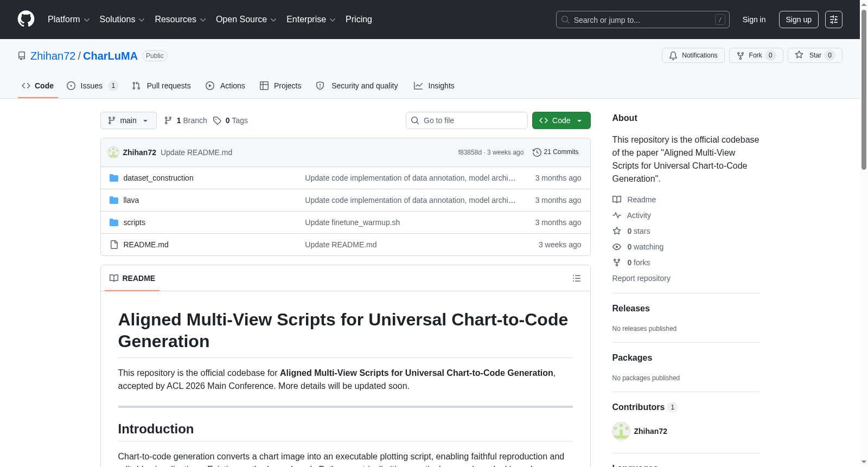Open the Activity link in About
This screenshot has height=467, width=868.
tap(631, 215)
